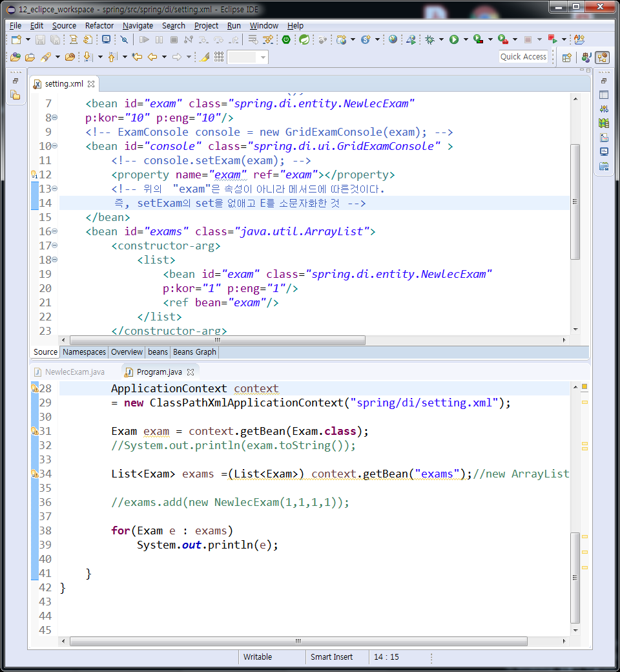Viewport: 620px width, 672px height.
Task: Click the Open Perspective icon
Action: tap(566, 58)
